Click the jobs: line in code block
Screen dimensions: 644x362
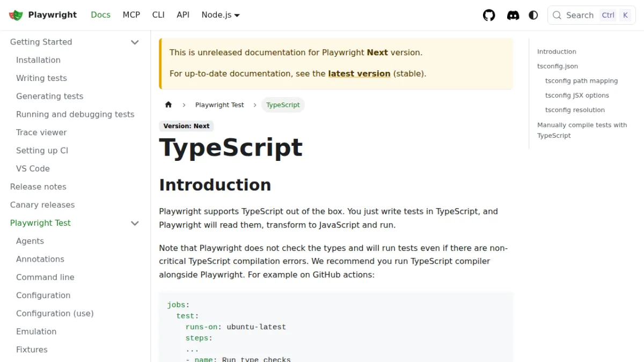pos(178,305)
